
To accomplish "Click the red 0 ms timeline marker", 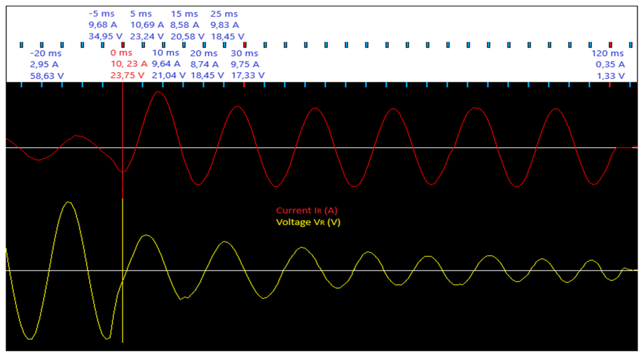I will tap(123, 45).
